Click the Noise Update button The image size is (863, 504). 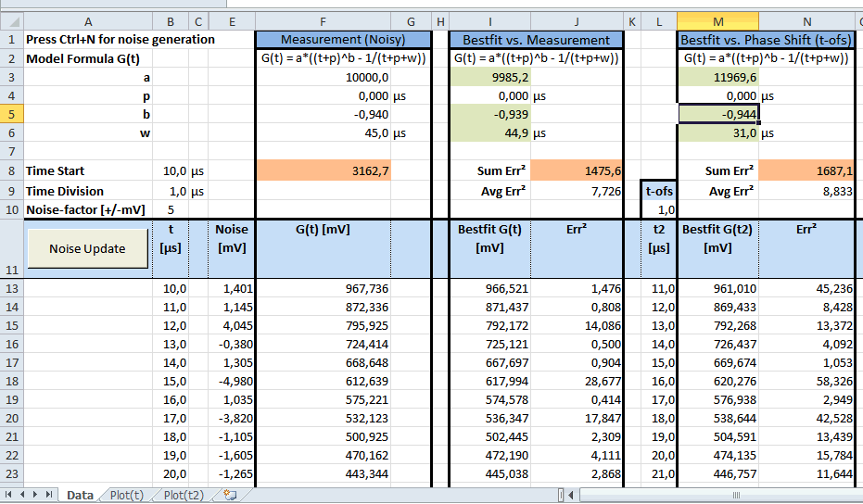tap(87, 249)
